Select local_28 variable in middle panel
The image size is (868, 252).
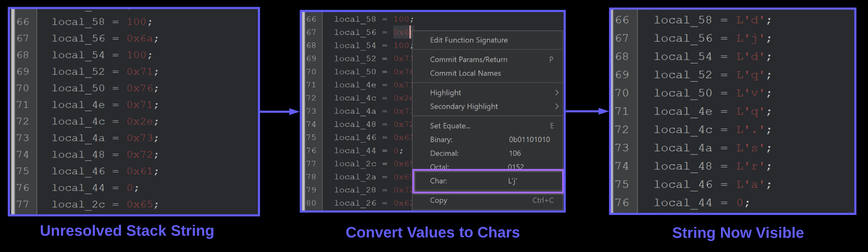tap(355, 190)
